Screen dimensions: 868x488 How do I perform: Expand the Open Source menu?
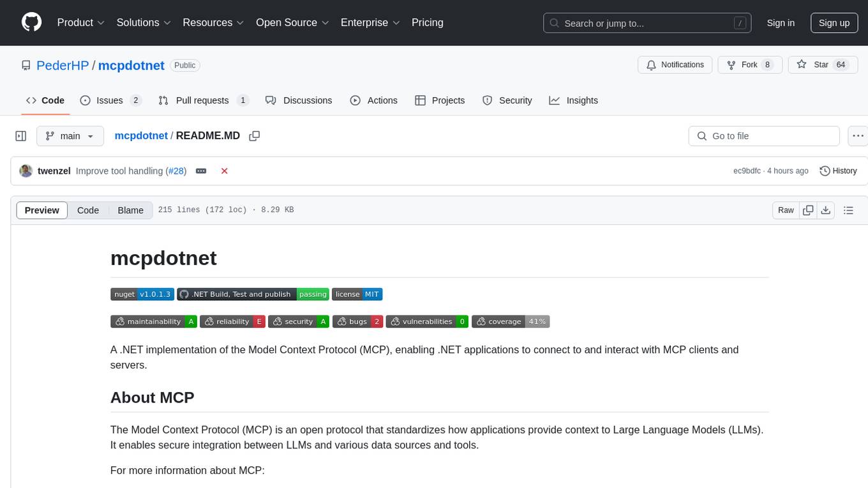(292, 22)
